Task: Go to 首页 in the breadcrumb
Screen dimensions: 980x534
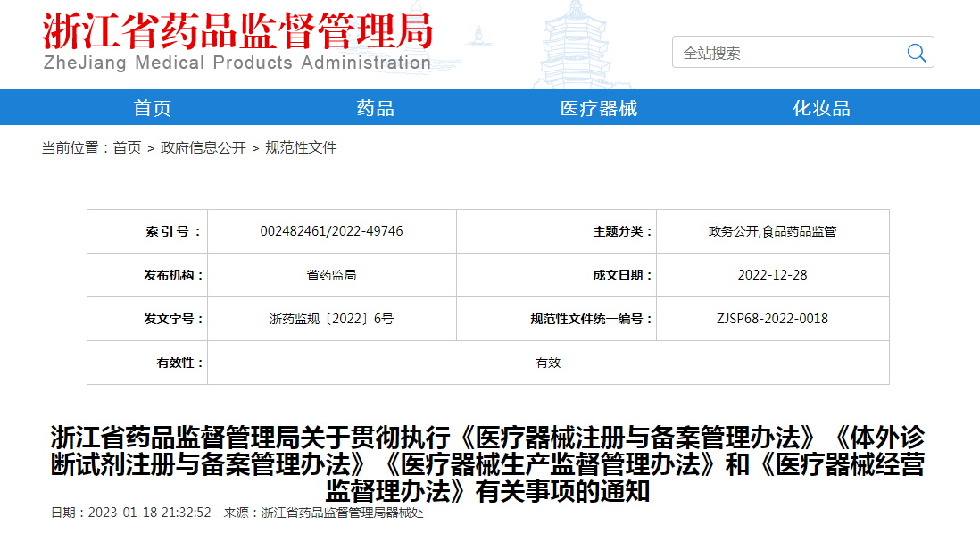Action: (128, 147)
